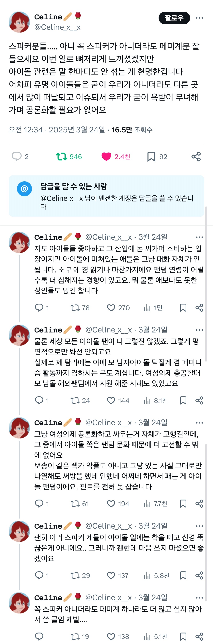This screenshot has width=213, height=644.
Task: Repost the reply with 78 reposts
Action: (x=75, y=308)
